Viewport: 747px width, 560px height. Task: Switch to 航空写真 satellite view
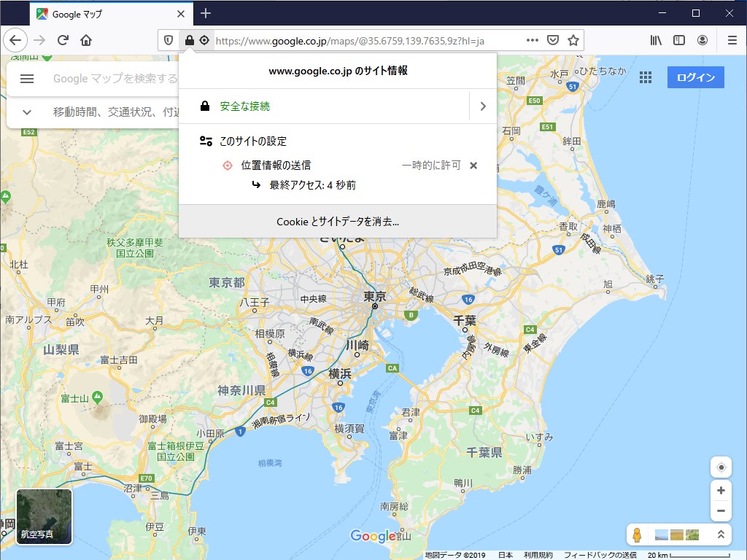44,516
